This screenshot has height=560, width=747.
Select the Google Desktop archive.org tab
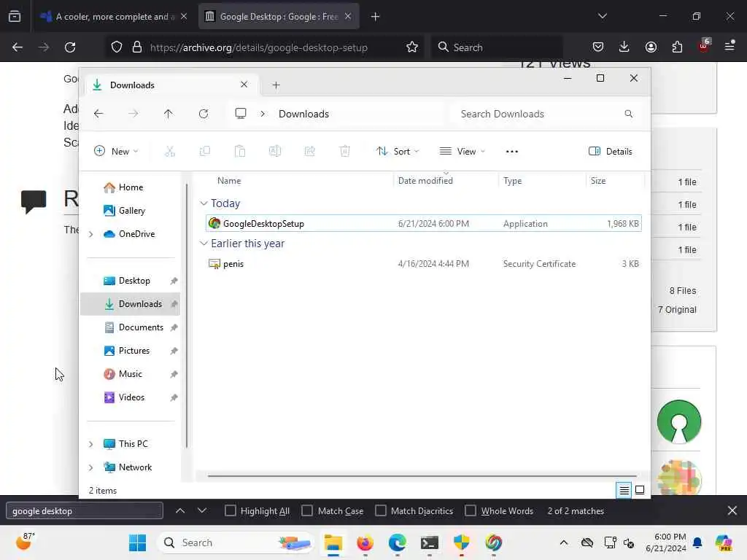279,17
